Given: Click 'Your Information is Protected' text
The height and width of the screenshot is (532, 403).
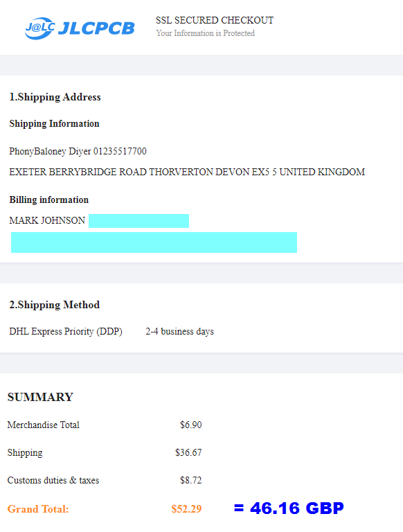Looking at the screenshot, I should point(205,33).
